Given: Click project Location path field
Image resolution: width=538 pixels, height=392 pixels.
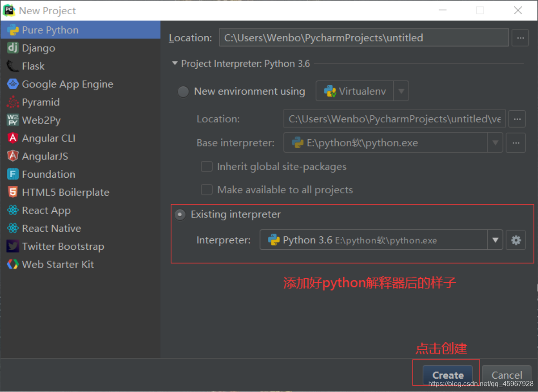Looking at the screenshot, I should click(364, 38).
